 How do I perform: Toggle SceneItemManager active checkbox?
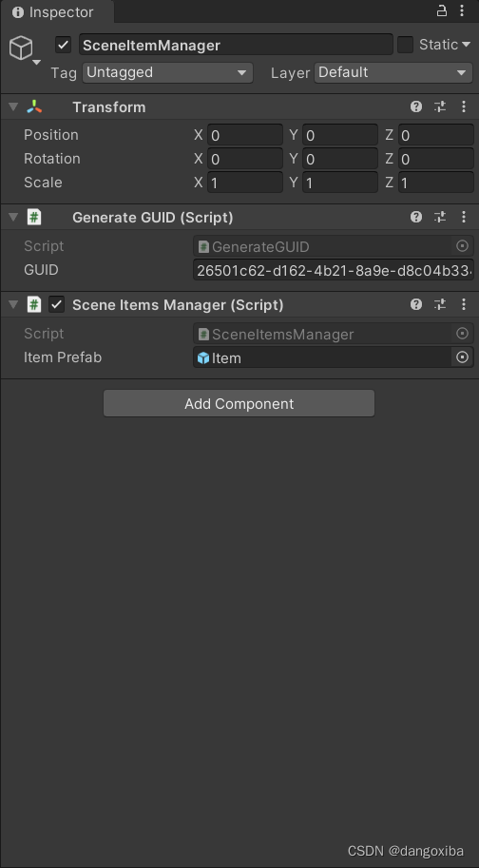[63, 45]
